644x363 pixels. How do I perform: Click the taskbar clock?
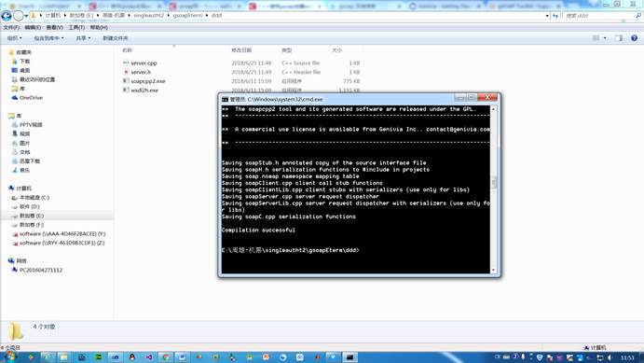point(627,357)
